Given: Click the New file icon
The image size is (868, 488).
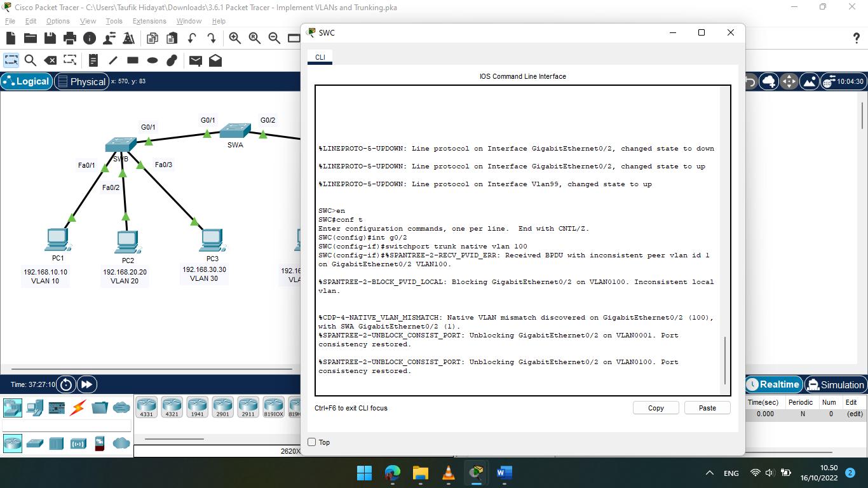Looking at the screenshot, I should point(11,38).
